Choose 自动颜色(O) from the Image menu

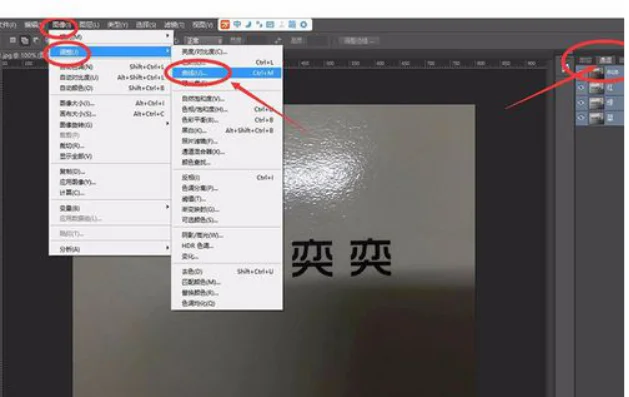click(x=111, y=88)
